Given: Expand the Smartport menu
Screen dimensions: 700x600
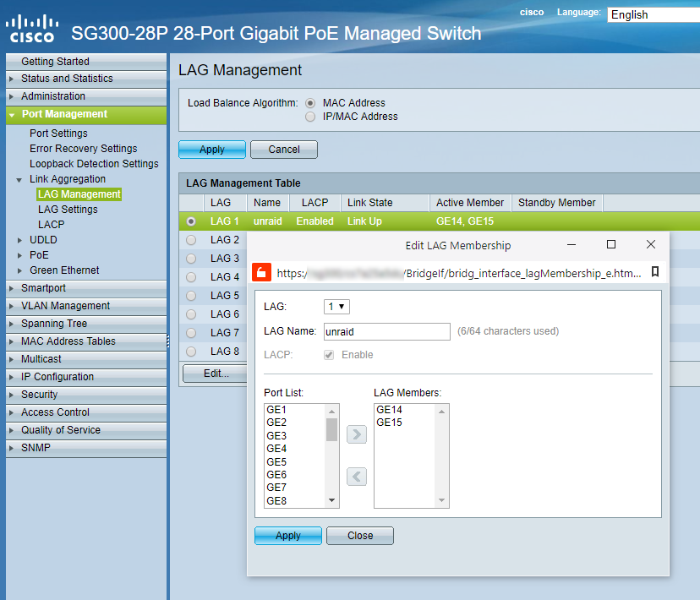Looking at the screenshot, I should coord(86,288).
